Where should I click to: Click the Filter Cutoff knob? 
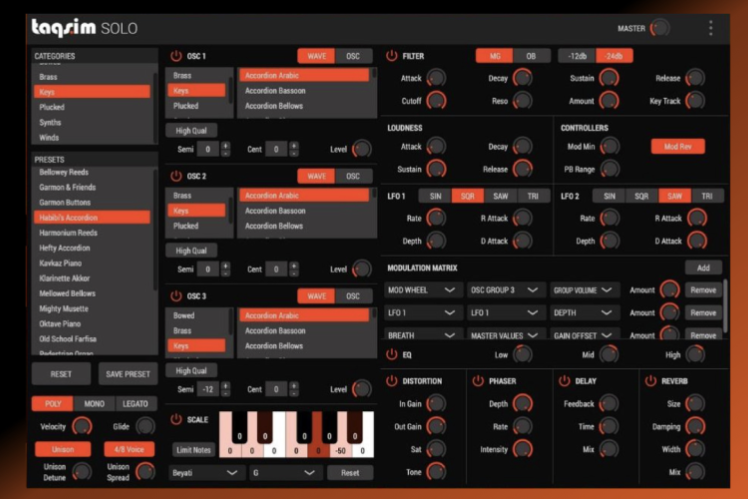[x=436, y=101]
